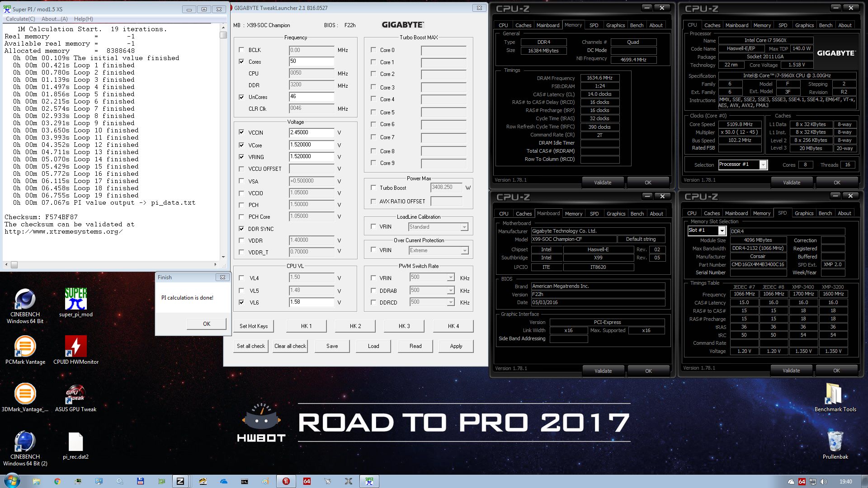This screenshot has height=488, width=868.
Task: Uncheck the VCCIN voltage checkbox
Action: pyautogui.click(x=241, y=132)
